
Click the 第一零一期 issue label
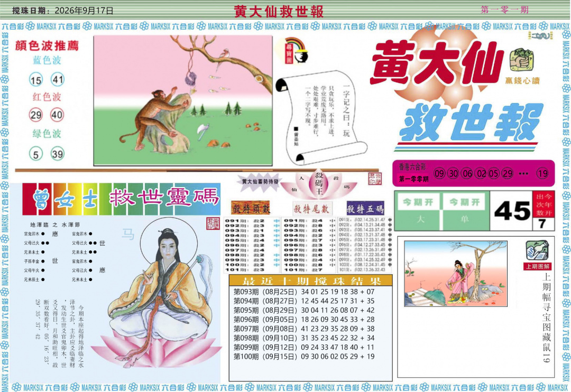[504, 10]
